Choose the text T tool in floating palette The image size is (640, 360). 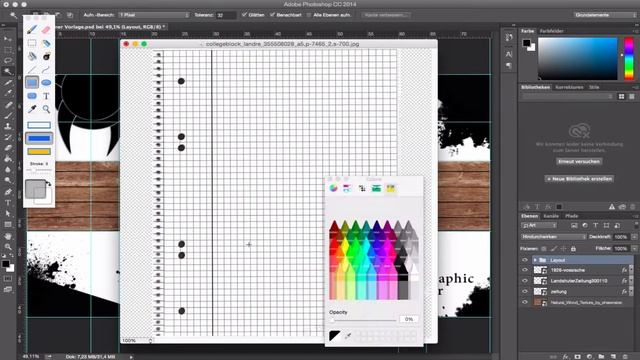point(46,96)
